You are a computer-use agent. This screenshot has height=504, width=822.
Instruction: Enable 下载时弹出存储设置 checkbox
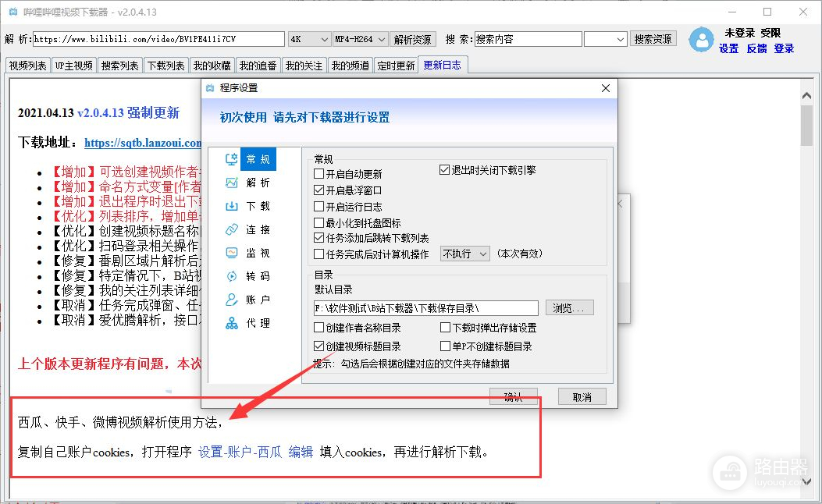pyautogui.click(x=445, y=328)
